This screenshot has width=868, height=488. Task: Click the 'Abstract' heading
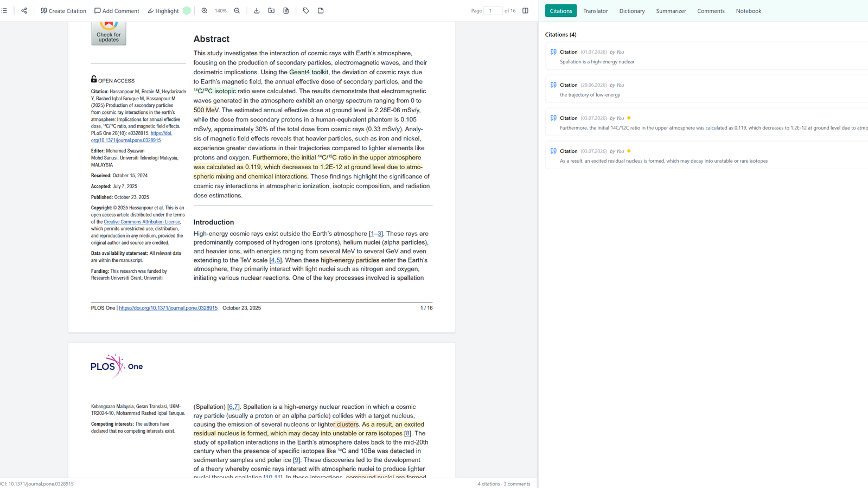click(212, 39)
